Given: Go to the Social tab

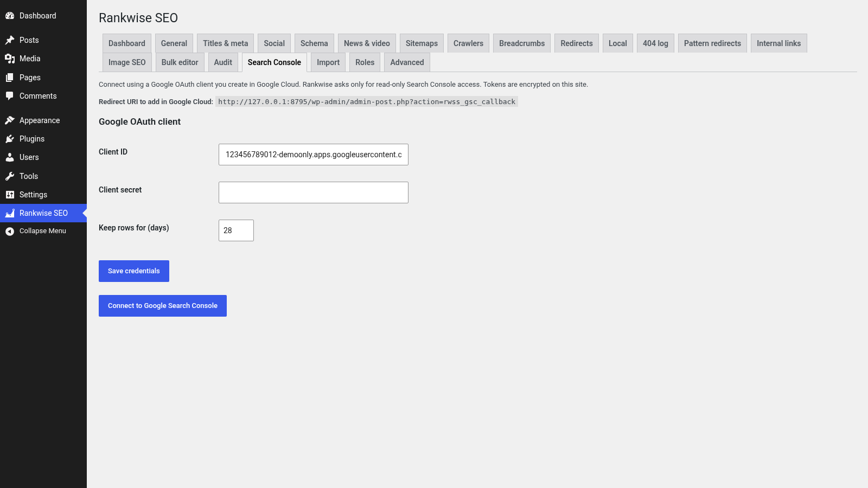Looking at the screenshot, I should click(x=275, y=43).
